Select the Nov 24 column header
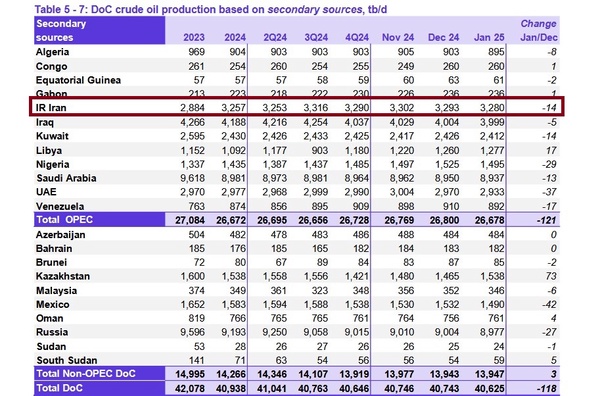 398,37
